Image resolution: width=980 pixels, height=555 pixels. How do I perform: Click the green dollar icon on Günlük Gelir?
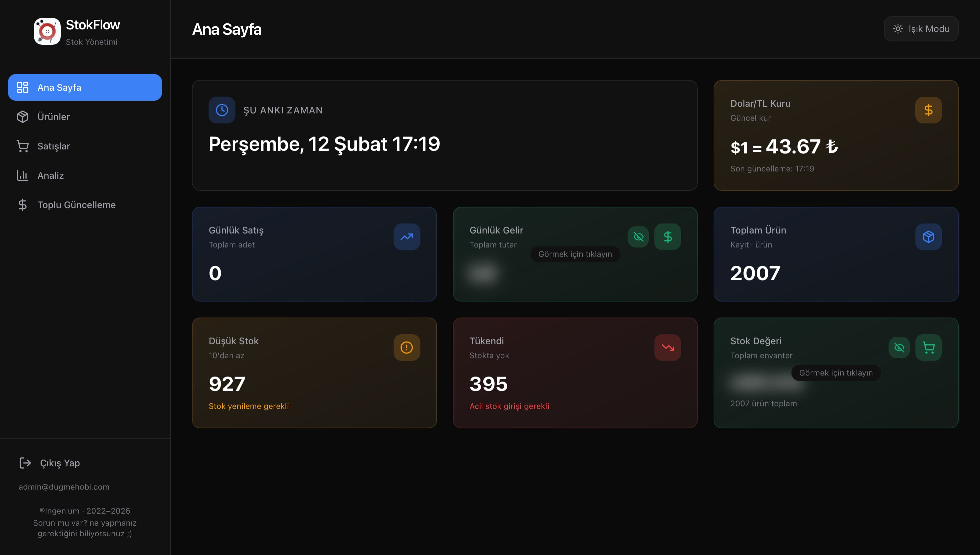(667, 237)
